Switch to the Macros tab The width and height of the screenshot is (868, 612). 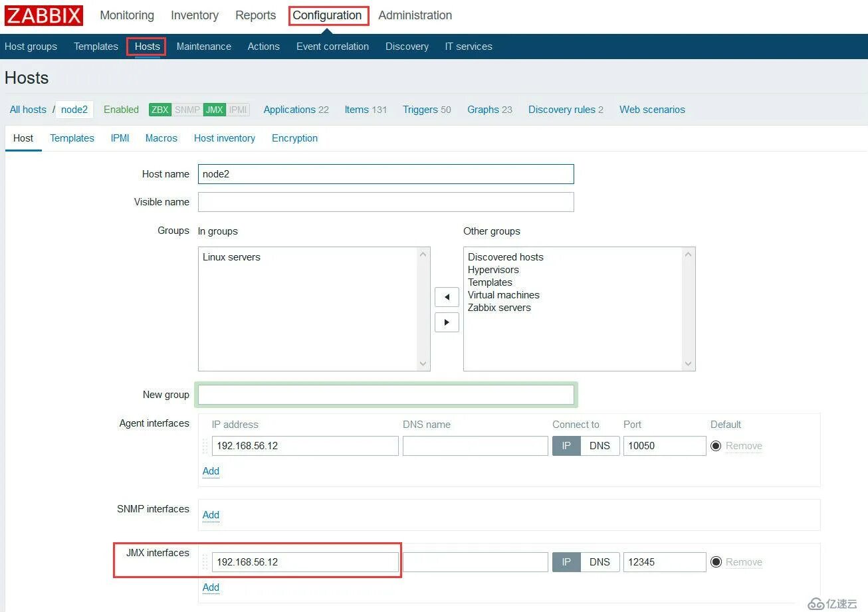pos(162,138)
